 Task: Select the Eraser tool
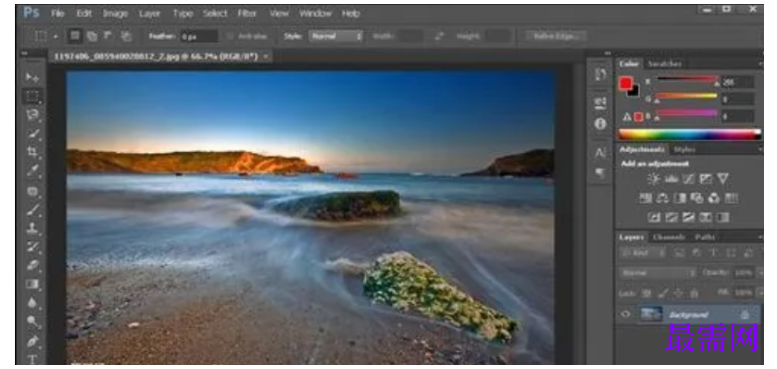[33, 265]
